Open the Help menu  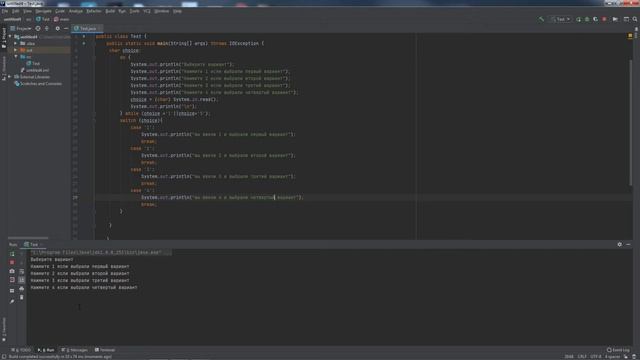(177, 11)
